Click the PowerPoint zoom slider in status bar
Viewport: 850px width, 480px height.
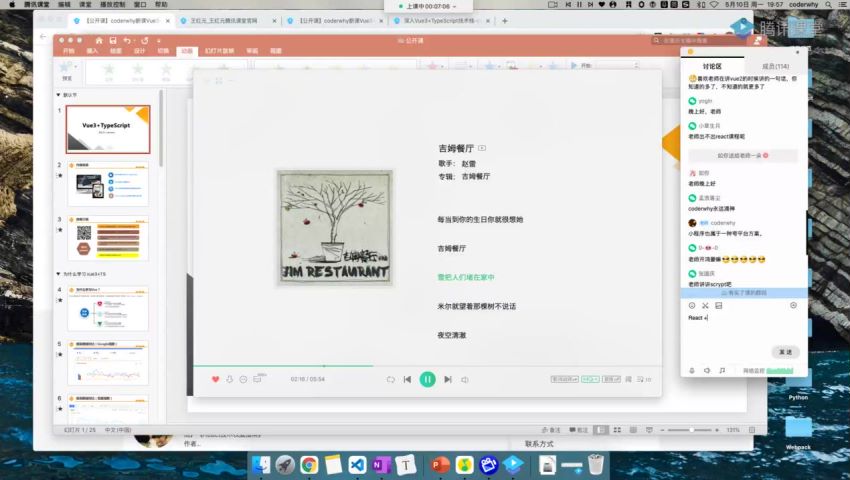click(690, 430)
